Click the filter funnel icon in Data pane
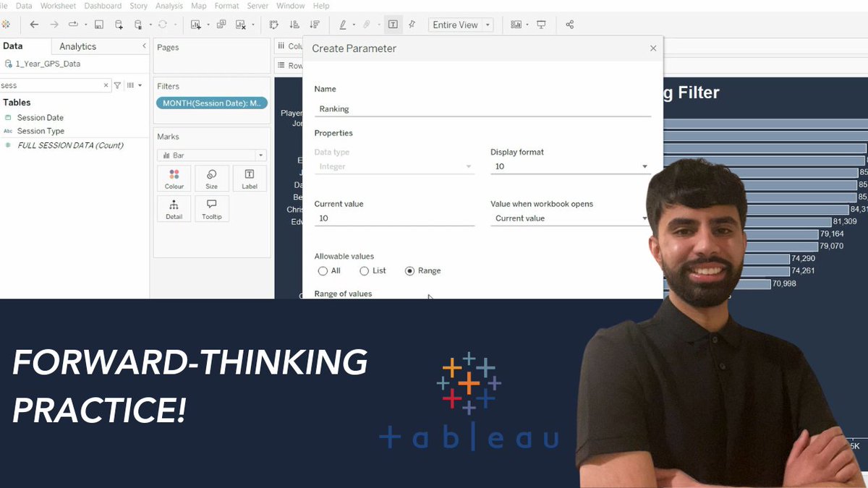 117,85
